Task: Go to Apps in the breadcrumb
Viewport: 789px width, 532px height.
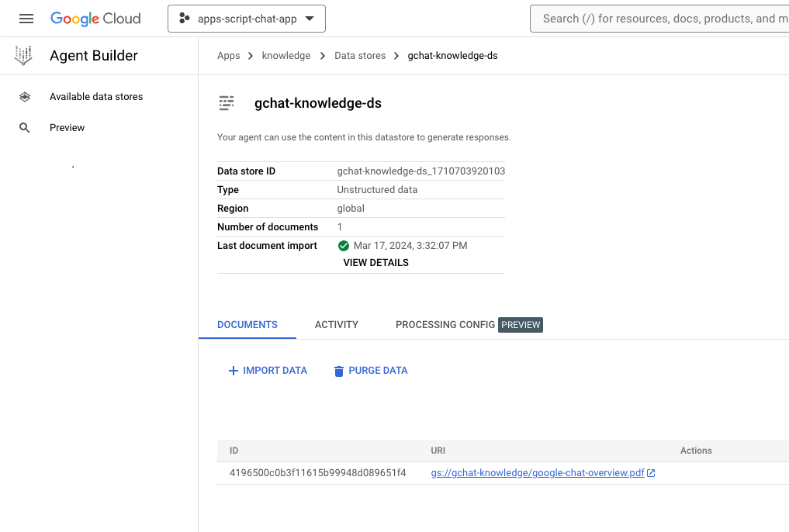Action: point(228,56)
